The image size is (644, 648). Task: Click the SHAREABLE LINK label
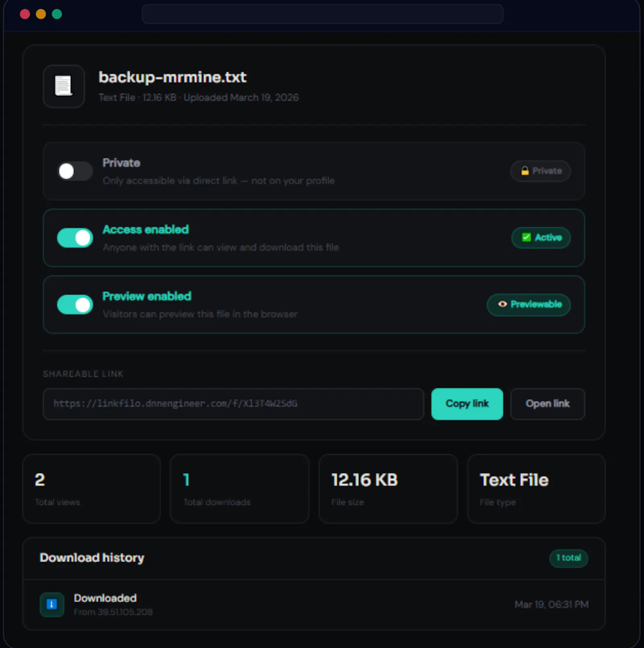point(83,374)
